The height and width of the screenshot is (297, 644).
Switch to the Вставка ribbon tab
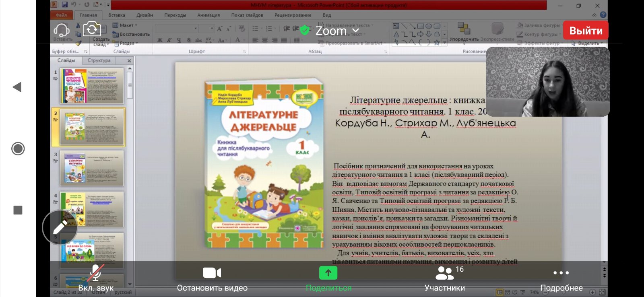[x=117, y=15]
